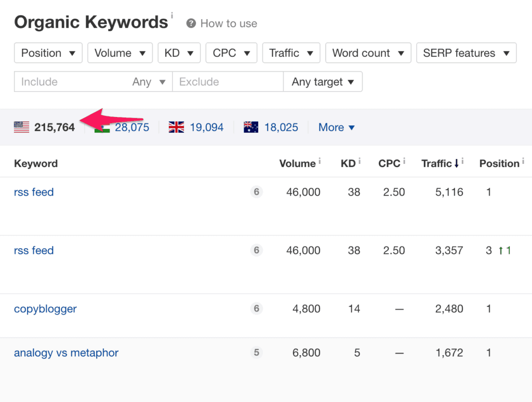Click the "analogy vs metaphor" keyword link
Screen dimensions: 532x402
[x=66, y=353]
